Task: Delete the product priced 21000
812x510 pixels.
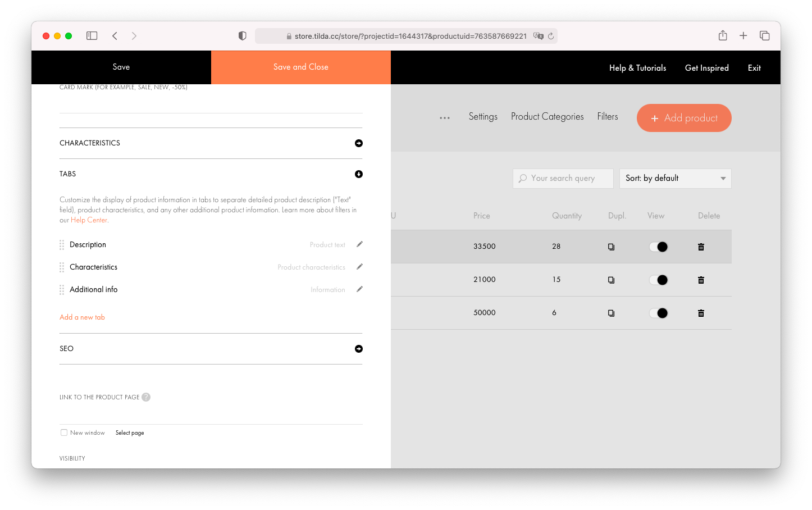Action: 701,279
